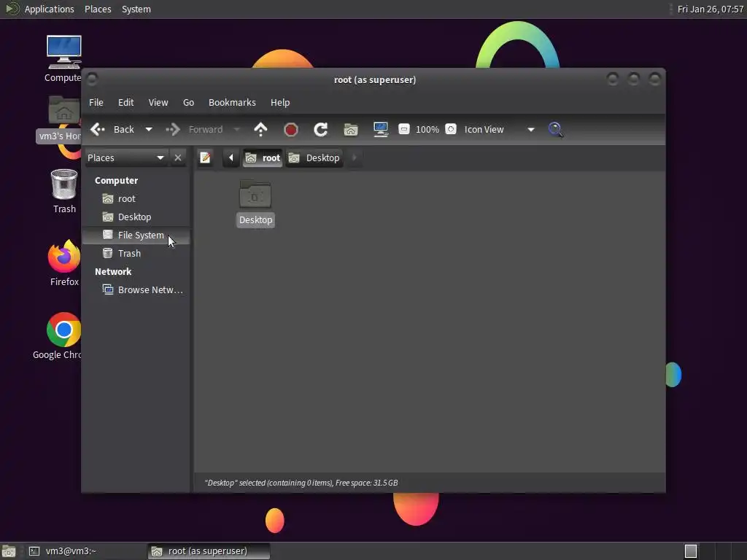
Task: Click the Desktop path bar button
Action: pyautogui.click(x=314, y=157)
